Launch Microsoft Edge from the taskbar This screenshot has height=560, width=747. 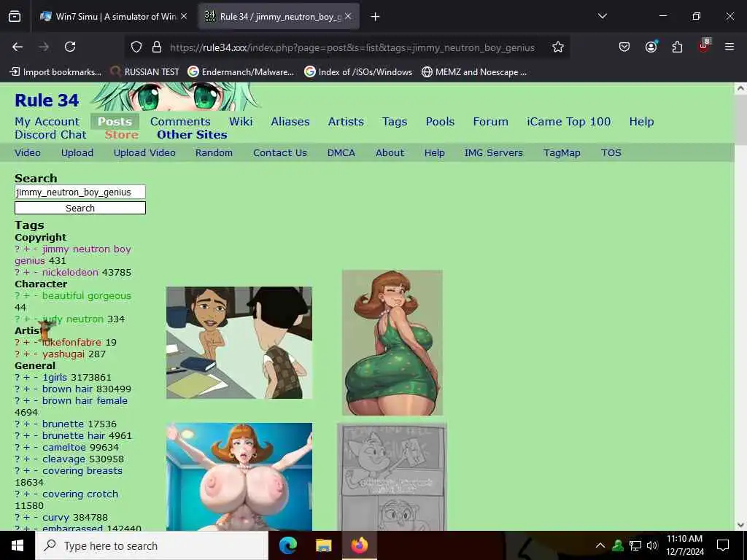click(287, 545)
